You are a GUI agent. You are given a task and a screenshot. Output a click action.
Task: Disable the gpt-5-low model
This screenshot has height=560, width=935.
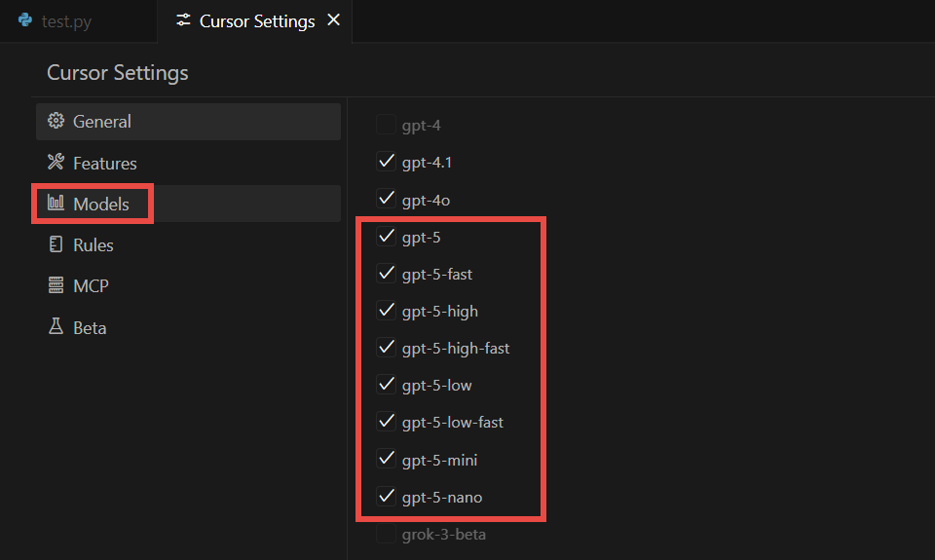click(386, 385)
